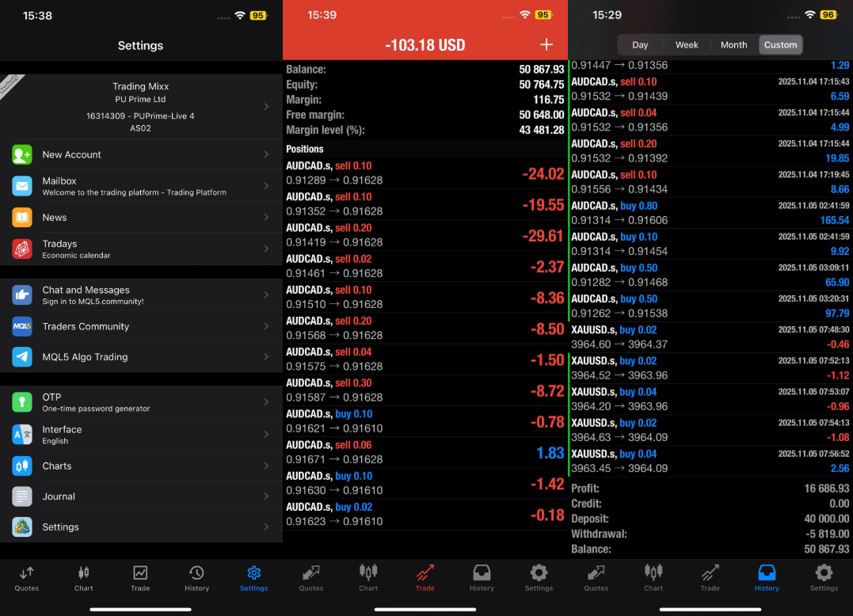Select the Day period segment
The image size is (853, 616).
[640, 45]
